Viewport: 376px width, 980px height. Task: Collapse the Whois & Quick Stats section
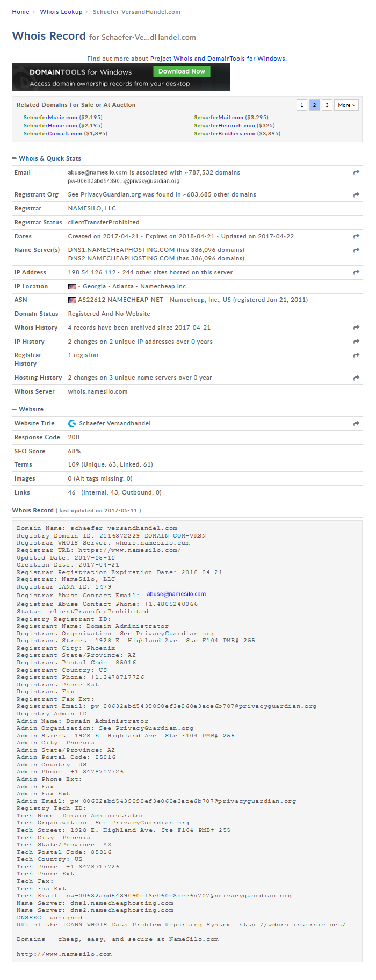(x=15, y=159)
